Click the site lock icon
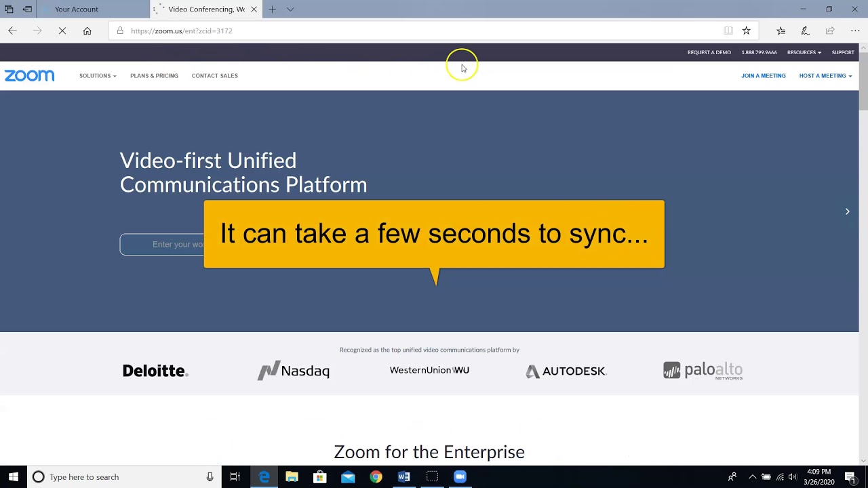 tap(120, 30)
